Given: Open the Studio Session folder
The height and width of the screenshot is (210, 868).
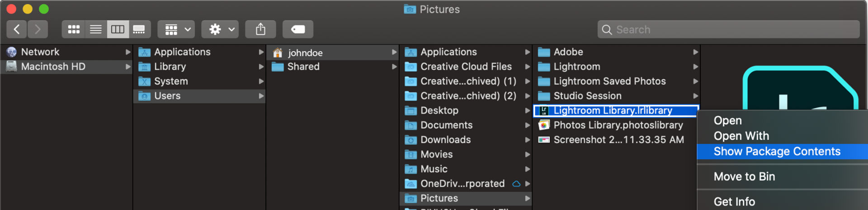Looking at the screenshot, I should (x=617, y=96).
